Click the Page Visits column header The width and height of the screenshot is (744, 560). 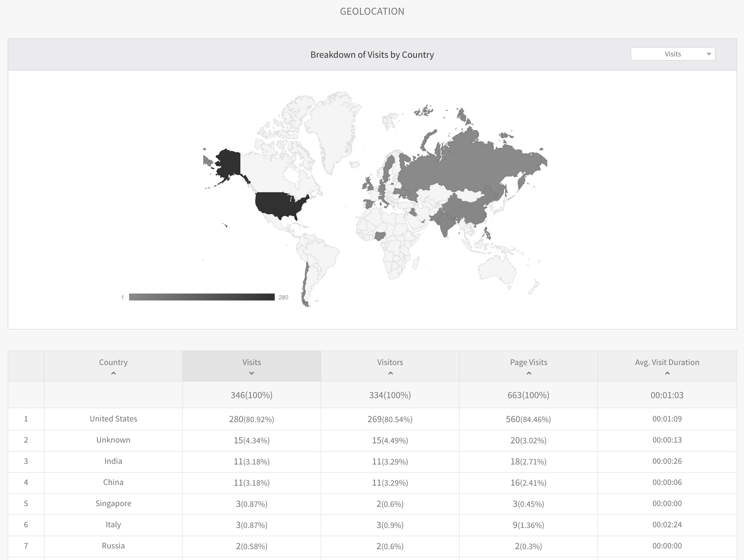pos(529,362)
